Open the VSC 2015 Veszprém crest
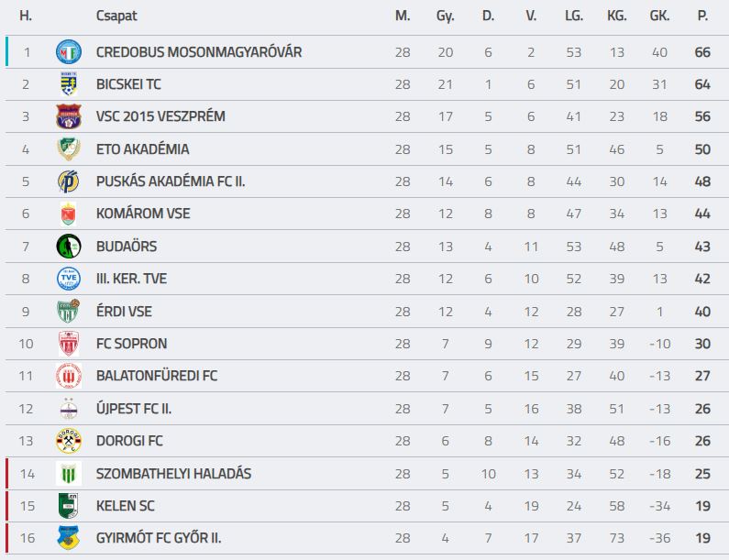The height and width of the screenshot is (560, 729). tap(69, 116)
